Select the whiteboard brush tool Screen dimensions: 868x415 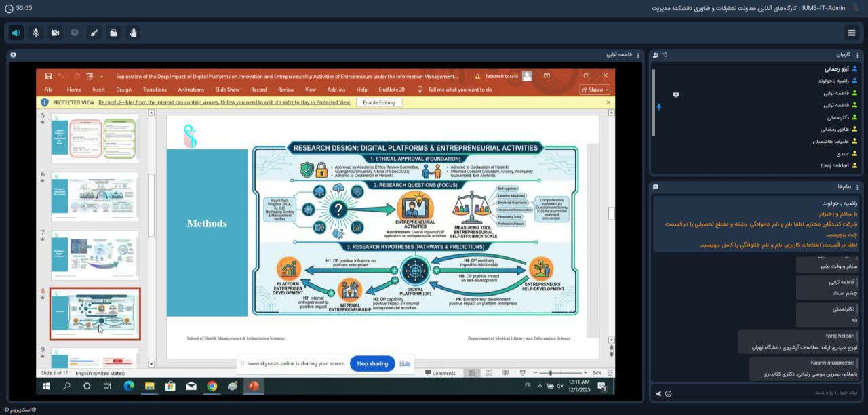click(94, 33)
